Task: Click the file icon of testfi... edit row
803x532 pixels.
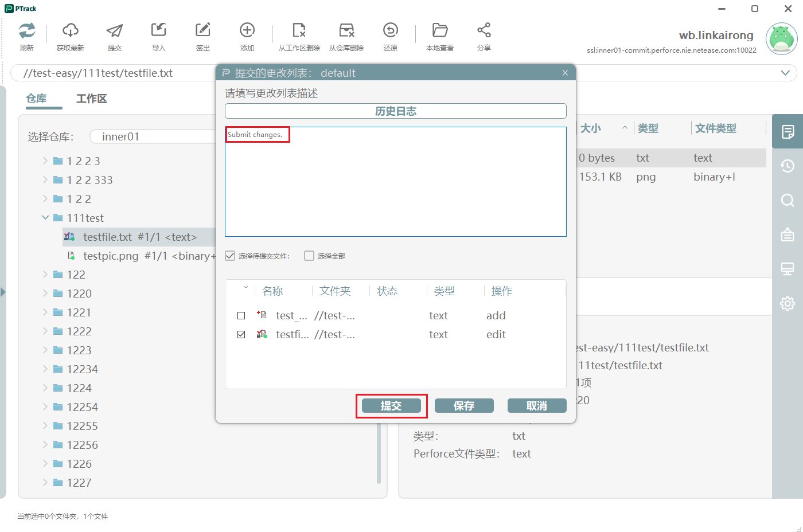Action: [x=262, y=334]
